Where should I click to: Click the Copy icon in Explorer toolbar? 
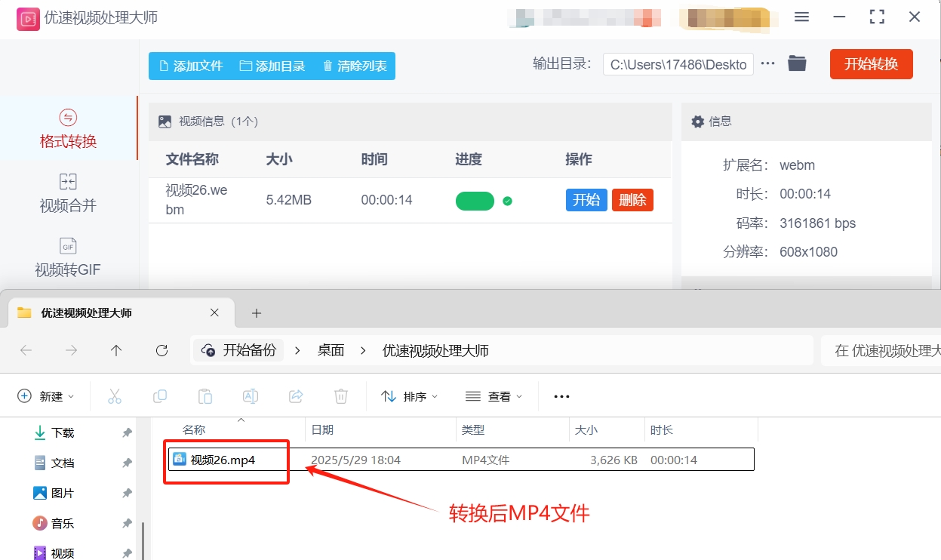point(160,396)
